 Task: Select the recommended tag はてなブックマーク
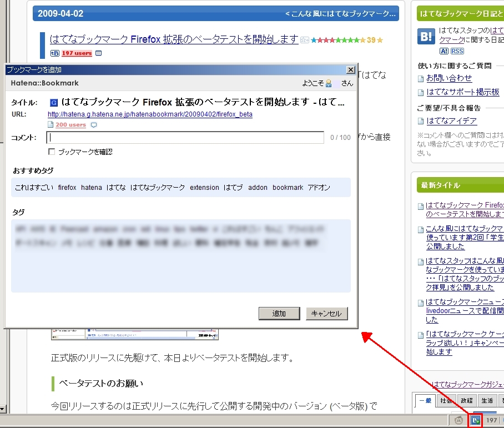pos(158,188)
